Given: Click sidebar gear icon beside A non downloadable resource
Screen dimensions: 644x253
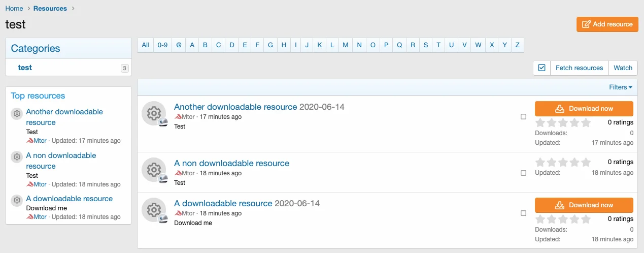Looking at the screenshot, I should 17,157.
